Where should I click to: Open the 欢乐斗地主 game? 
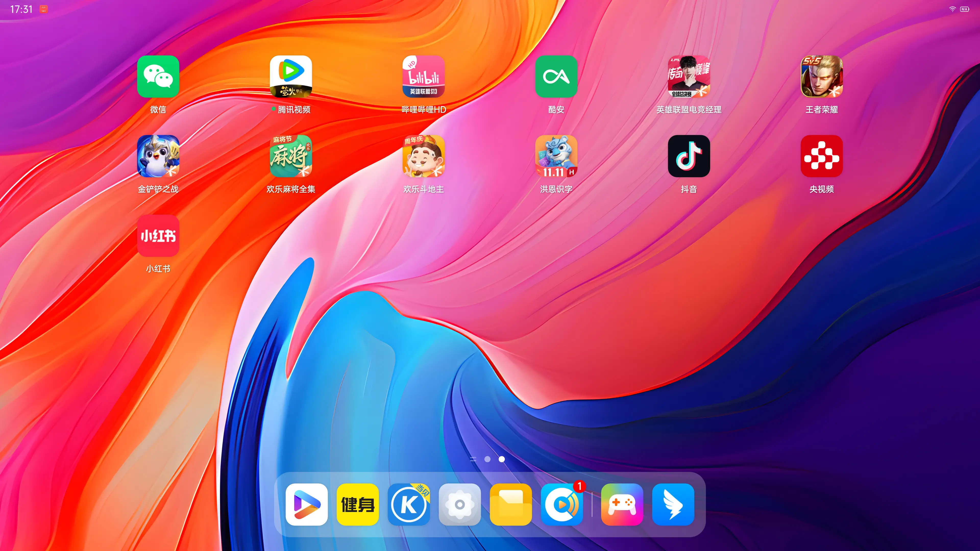point(423,156)
